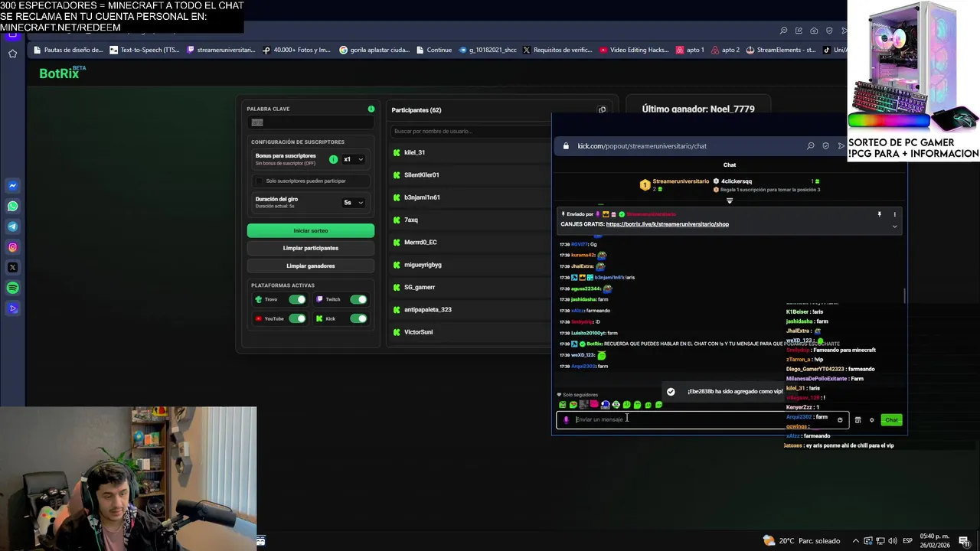Toggle the Trovo platform switch
This screenshot has height=551, width=980.
297,299
